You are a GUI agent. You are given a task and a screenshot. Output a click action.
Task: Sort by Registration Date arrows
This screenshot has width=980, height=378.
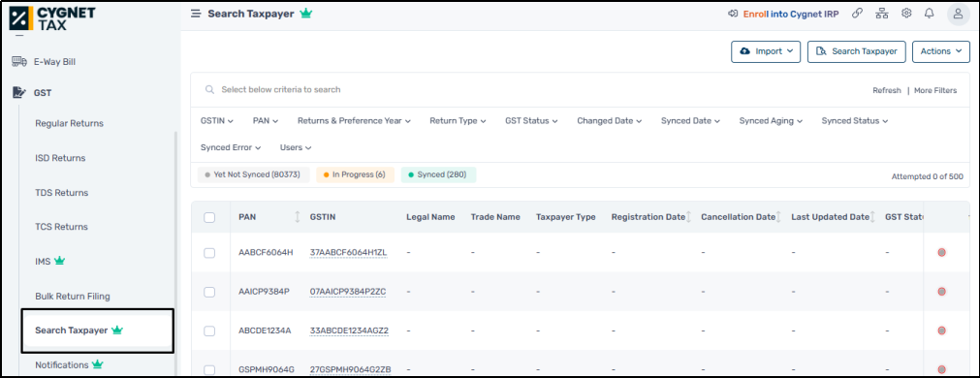688,217
